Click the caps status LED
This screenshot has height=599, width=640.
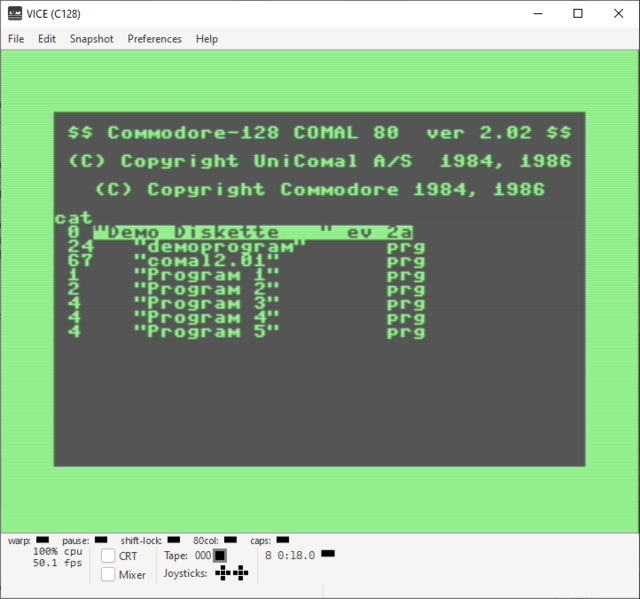coord(282,540)
